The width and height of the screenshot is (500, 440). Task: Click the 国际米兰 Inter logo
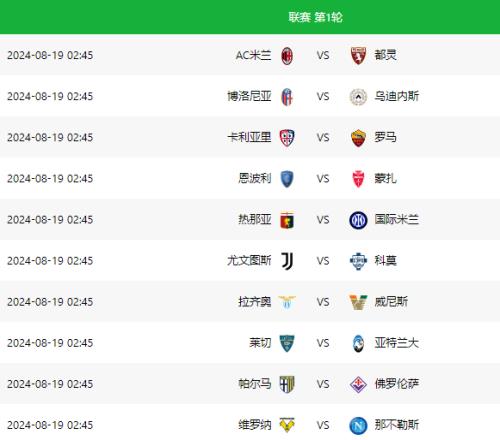[358, 220]
